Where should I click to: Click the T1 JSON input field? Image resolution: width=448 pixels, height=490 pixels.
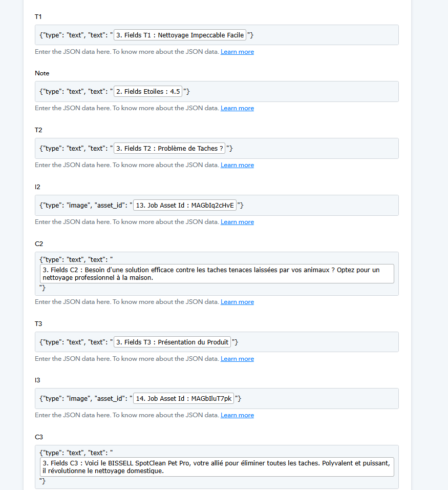[217, 35]
